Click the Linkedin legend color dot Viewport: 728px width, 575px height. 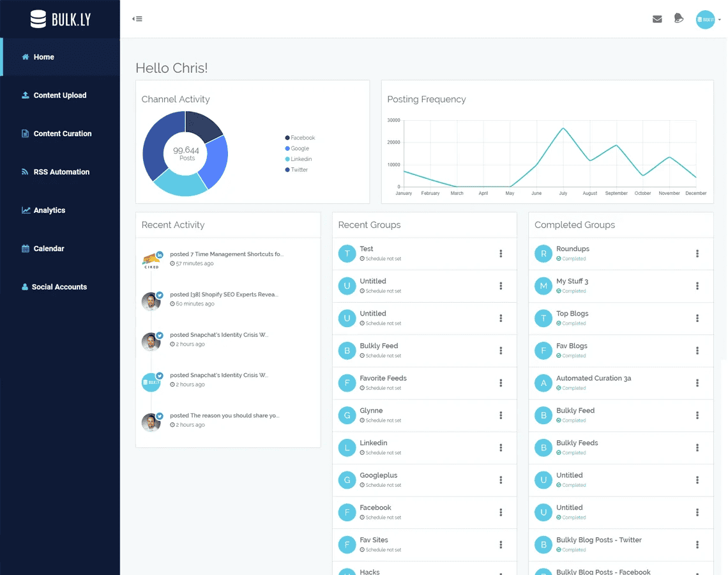click(x=287, y=159)
